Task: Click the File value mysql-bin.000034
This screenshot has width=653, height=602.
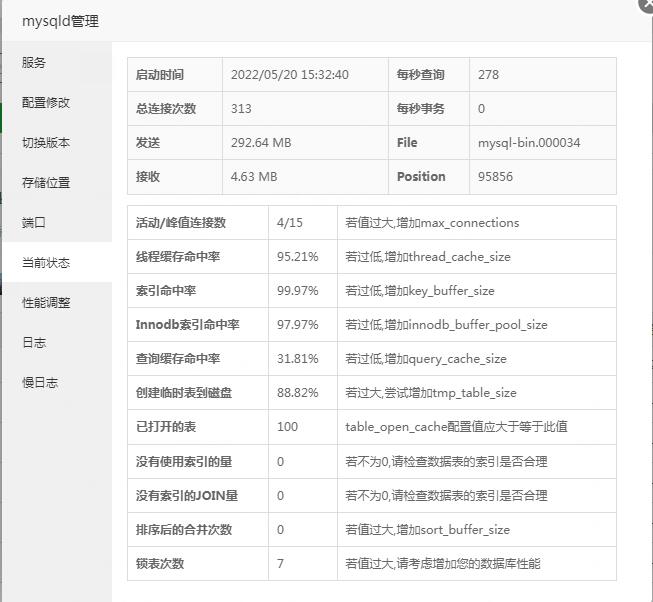Action: pyautogui.click(x=529, y=143)
